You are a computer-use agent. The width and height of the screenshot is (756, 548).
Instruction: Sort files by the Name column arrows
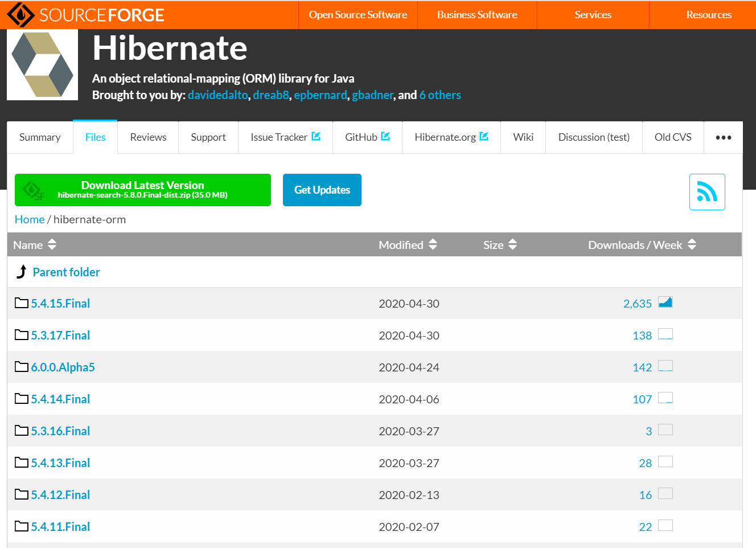click(52, 244)
